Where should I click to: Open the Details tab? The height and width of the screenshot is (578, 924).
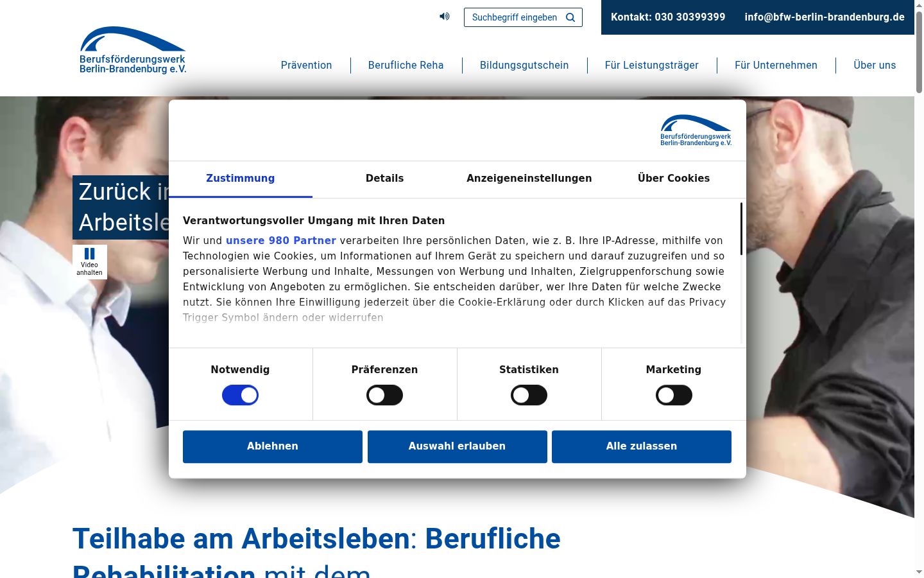pos(385,179)
